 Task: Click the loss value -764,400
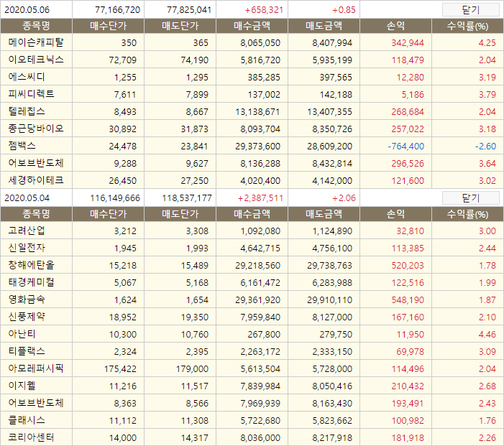(406, 147)
